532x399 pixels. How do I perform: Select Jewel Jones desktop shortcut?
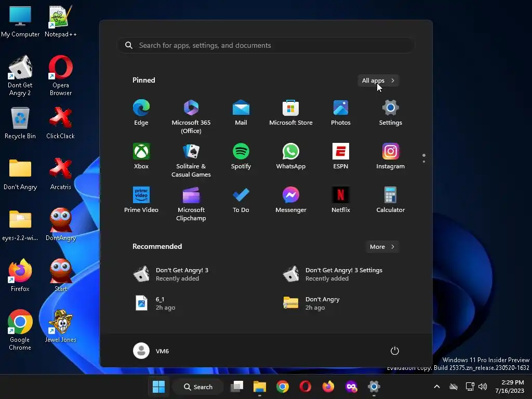pyautogui.click(x=61, y=326)
